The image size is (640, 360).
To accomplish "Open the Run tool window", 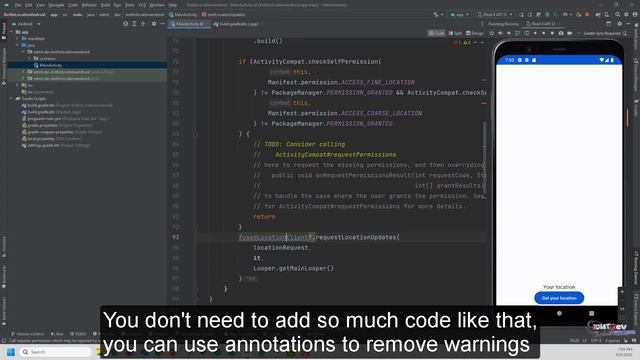I will tap(57, 334).
